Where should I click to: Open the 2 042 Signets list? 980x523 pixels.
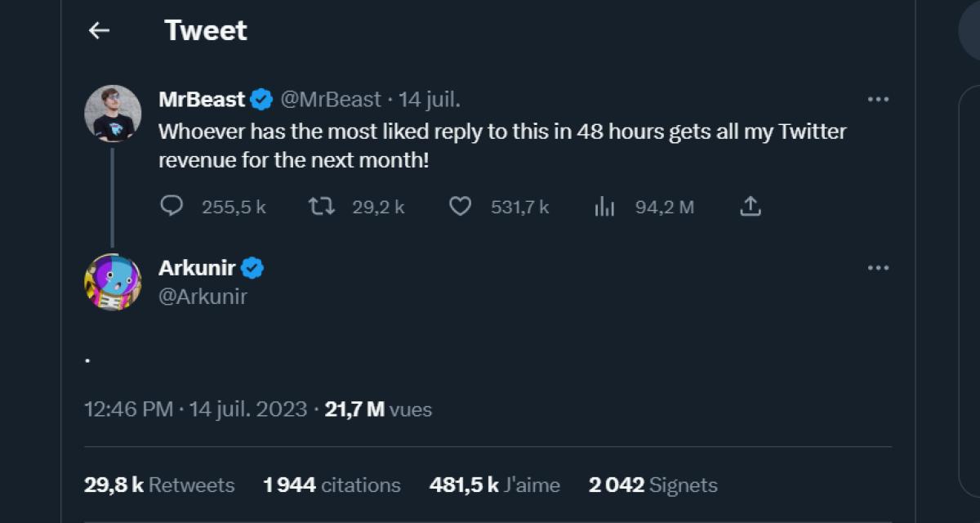click(652, 485)
